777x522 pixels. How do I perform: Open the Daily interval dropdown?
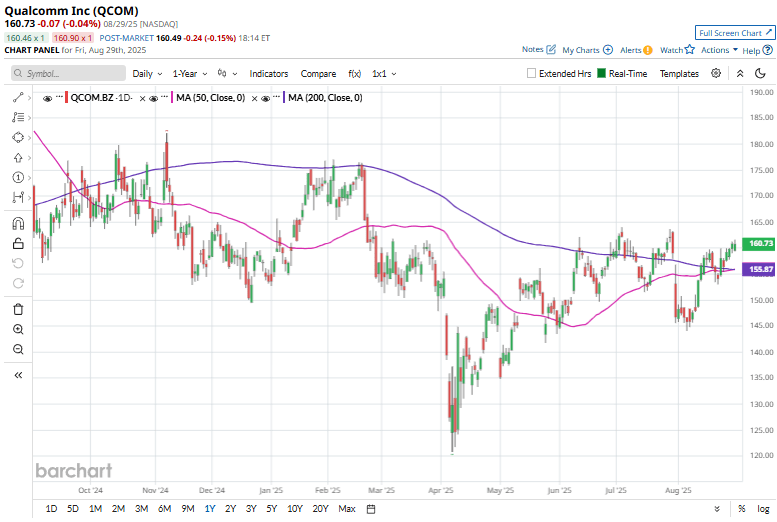pos(148,73)
